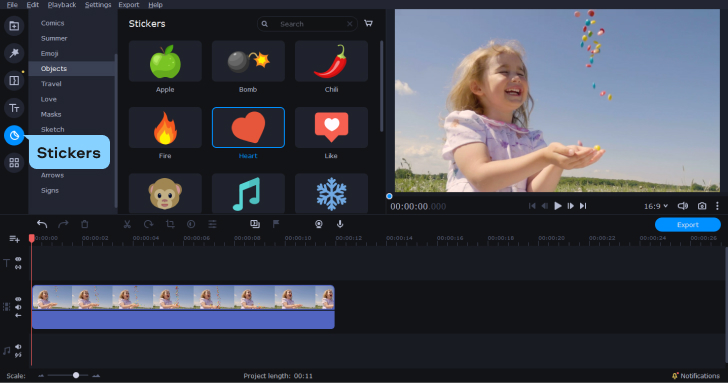Mute the video track audio
728x383 pixels.
tap(18, 307)
